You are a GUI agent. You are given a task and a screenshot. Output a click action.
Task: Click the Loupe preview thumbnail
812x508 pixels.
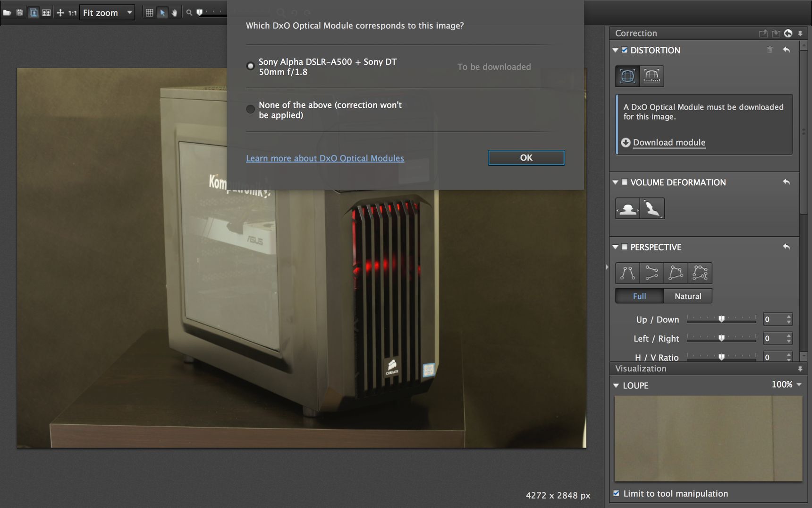click(x=708, y=439)
